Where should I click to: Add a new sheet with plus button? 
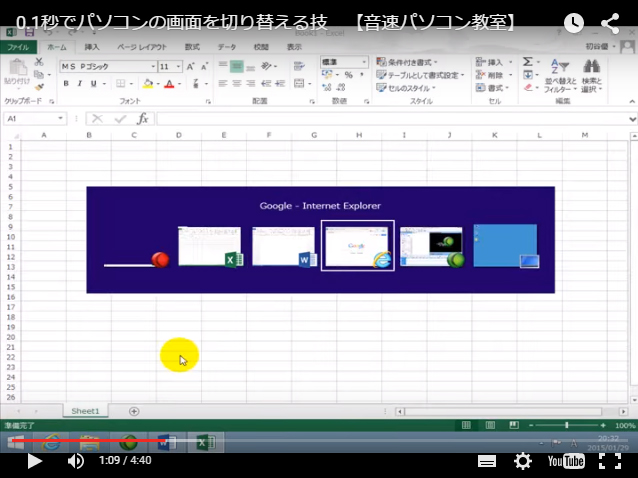point(134,412)
